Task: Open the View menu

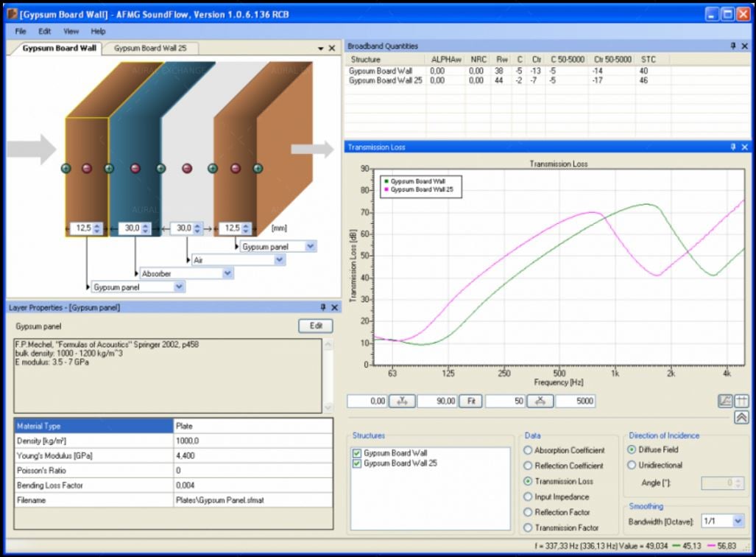Action: tap(71, 32)
